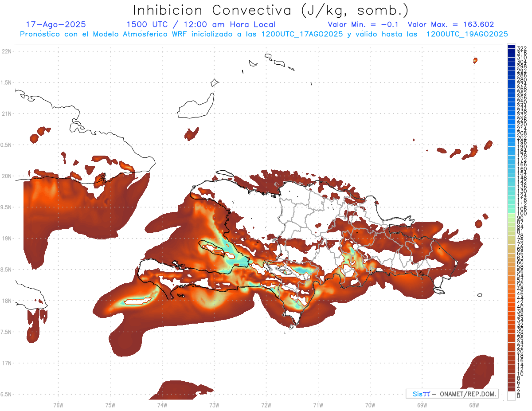
Task: Click the "322" value atop the color scale
Action: click(522, 48)
